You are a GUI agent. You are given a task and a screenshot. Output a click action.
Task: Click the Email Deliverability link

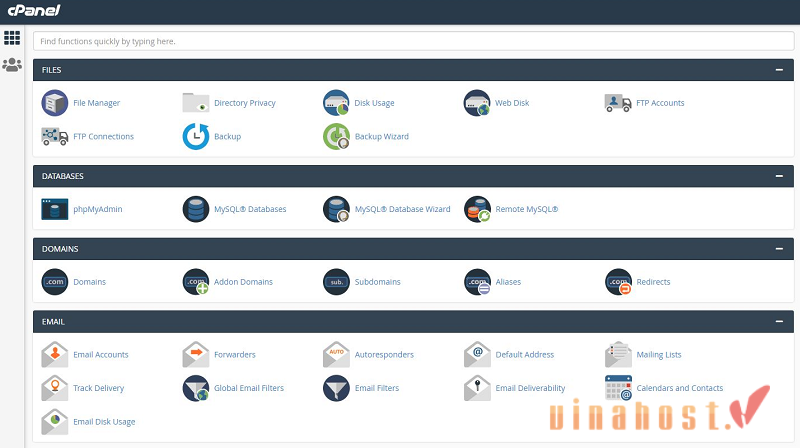[530, 388]
